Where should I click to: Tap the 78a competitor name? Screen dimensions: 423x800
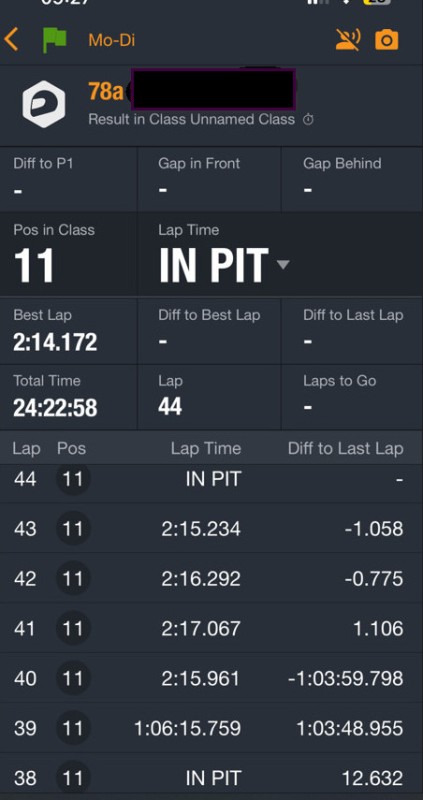point(106,91)
